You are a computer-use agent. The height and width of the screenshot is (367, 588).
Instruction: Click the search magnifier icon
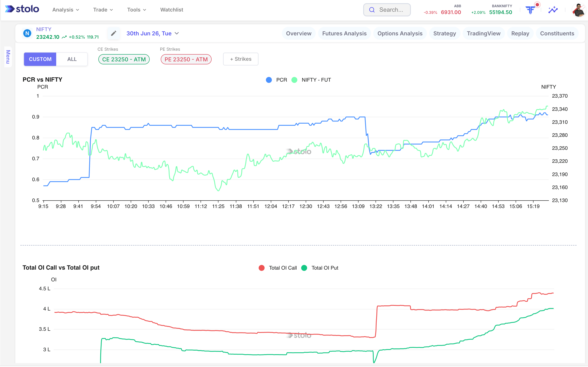[x=372, y=10]
